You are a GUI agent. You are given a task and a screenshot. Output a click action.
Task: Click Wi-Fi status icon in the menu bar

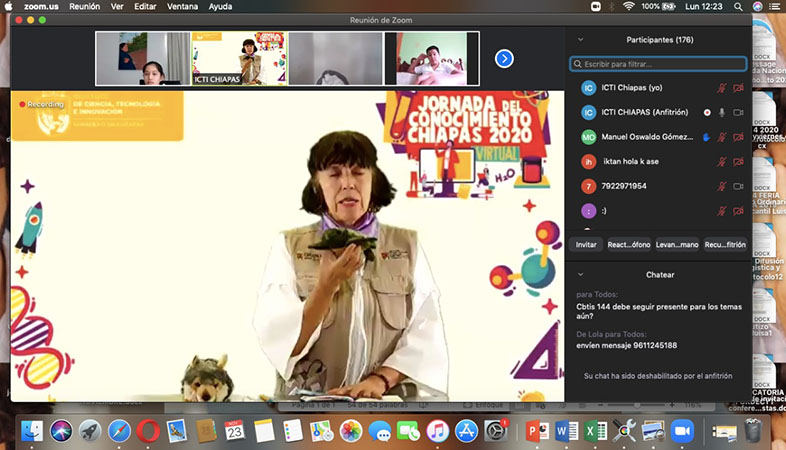click(x=629, y=6)
